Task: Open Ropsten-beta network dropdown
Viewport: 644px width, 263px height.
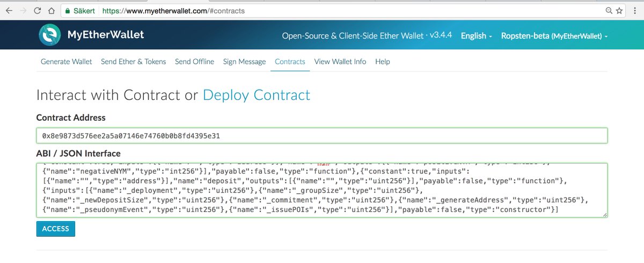Action: (554, 36)
